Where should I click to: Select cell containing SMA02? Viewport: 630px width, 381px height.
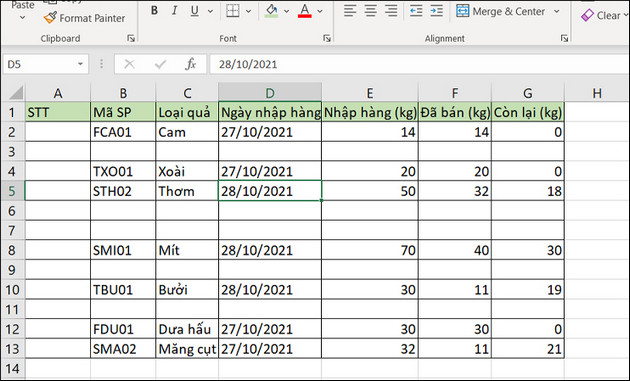[123, 349]
